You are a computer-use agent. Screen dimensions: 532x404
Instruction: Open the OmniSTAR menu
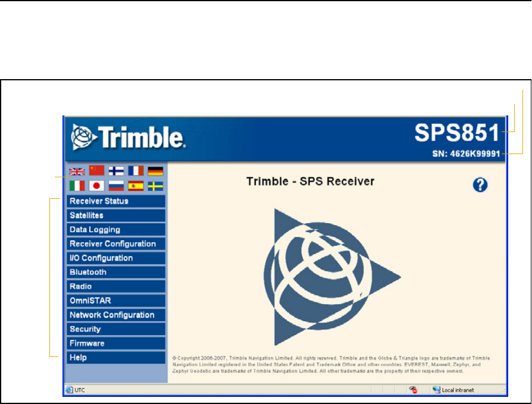click(116, 301)
